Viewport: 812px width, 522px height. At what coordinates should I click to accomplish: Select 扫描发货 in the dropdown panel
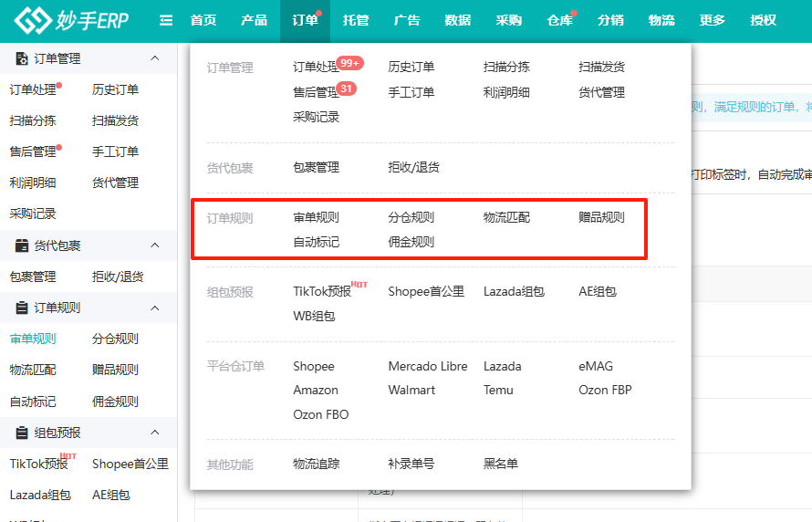click(x=602, y=67)
